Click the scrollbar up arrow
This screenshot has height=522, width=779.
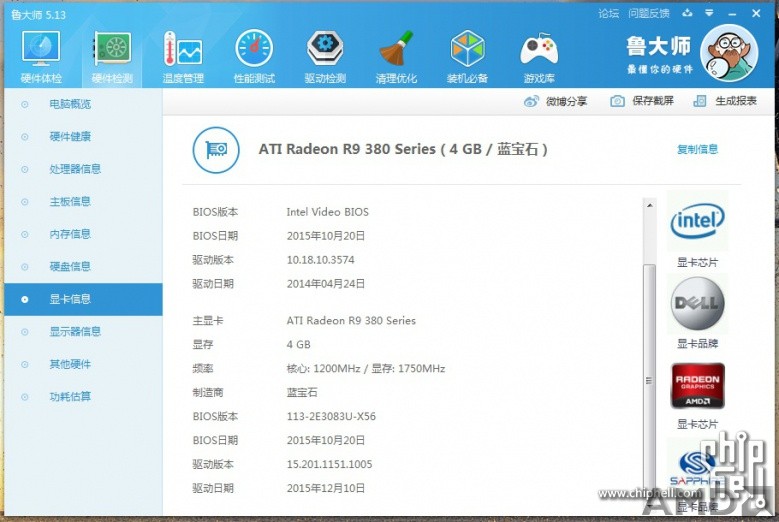(649, 205)
